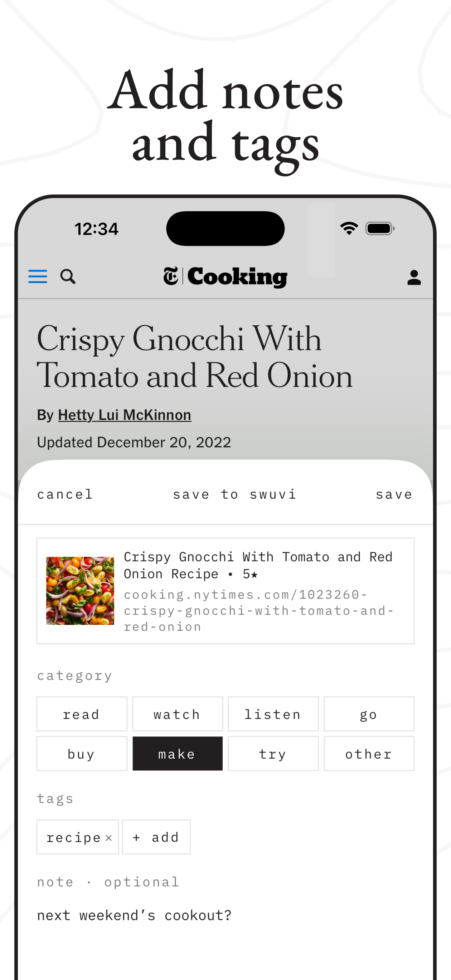Deselect the make category
Screen dimensions: 451x980
pyautogui.click(x=178, y=754)
